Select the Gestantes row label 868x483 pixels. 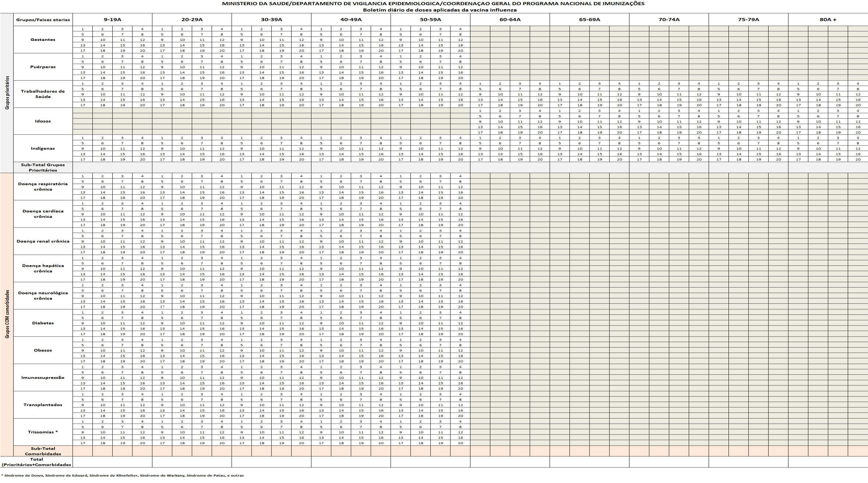(x=43, y=40)
